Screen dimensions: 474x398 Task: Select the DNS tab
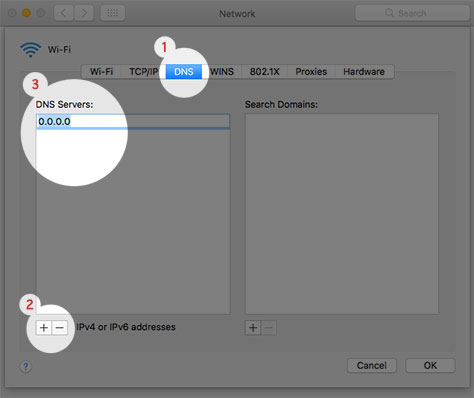pos(184,72)
